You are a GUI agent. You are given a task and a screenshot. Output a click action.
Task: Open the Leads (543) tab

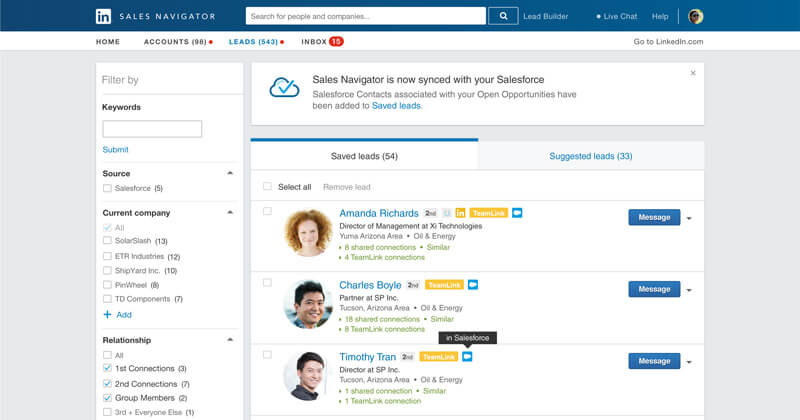pyautogui.click(x=256, y=42)
